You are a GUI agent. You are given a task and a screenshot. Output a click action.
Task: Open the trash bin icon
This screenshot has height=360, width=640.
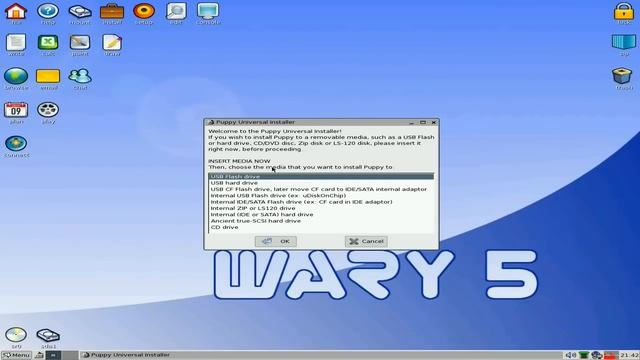622,76
